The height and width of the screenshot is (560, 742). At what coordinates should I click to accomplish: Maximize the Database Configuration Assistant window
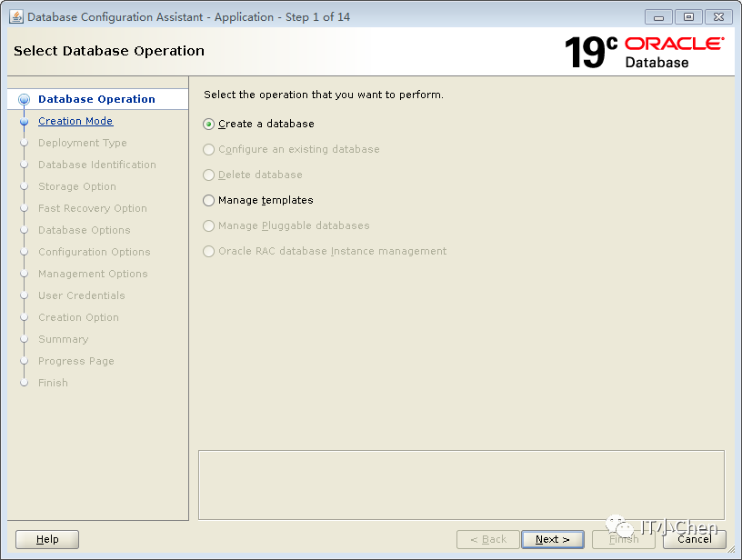688,17
